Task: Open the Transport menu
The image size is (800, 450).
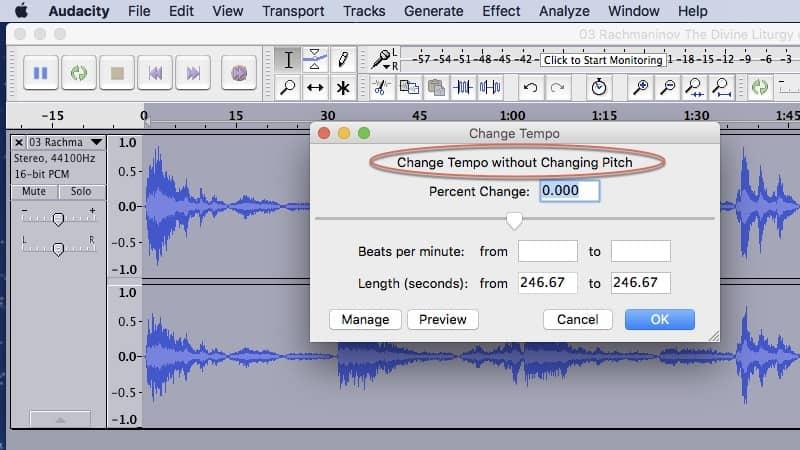Action: [x=293, y=11]
